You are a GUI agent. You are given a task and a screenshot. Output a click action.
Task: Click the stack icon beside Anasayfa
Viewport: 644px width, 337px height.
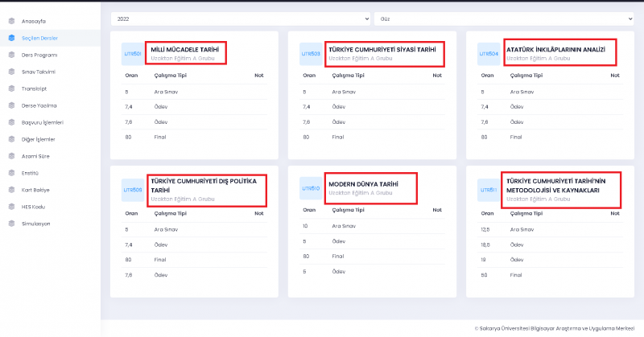12,21
